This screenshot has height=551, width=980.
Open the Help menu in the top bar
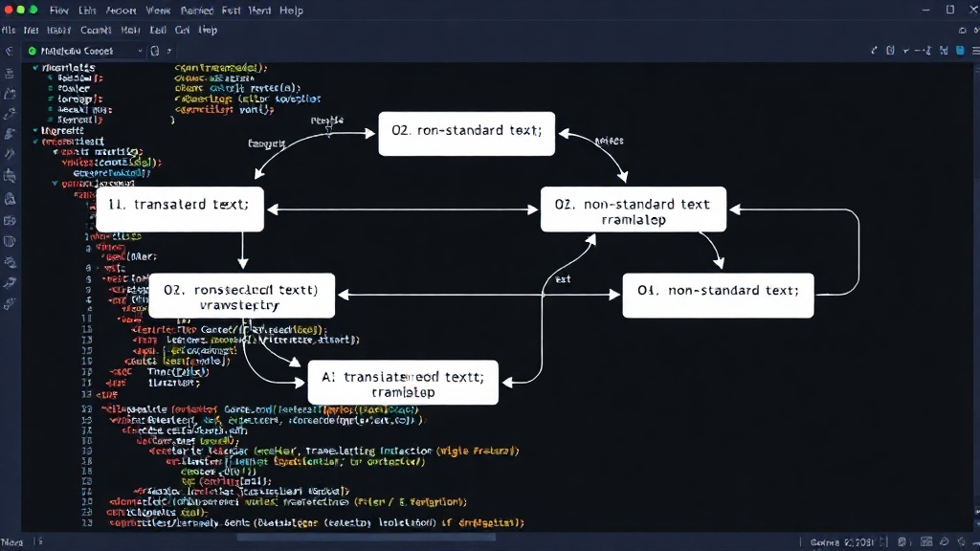point(291,11)
